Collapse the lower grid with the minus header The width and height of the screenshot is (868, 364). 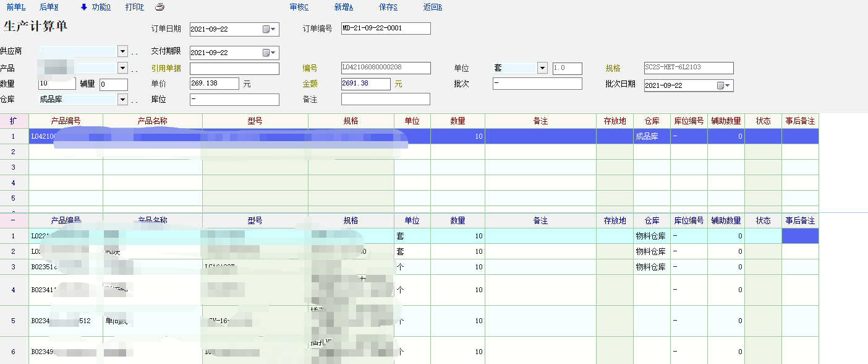[14, 220]
